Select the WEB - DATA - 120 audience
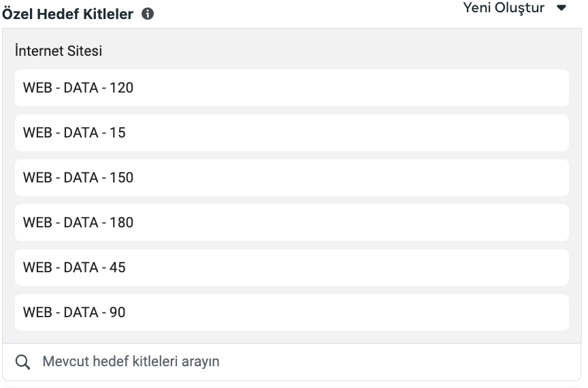588x388 pixels. click(291, 88)
